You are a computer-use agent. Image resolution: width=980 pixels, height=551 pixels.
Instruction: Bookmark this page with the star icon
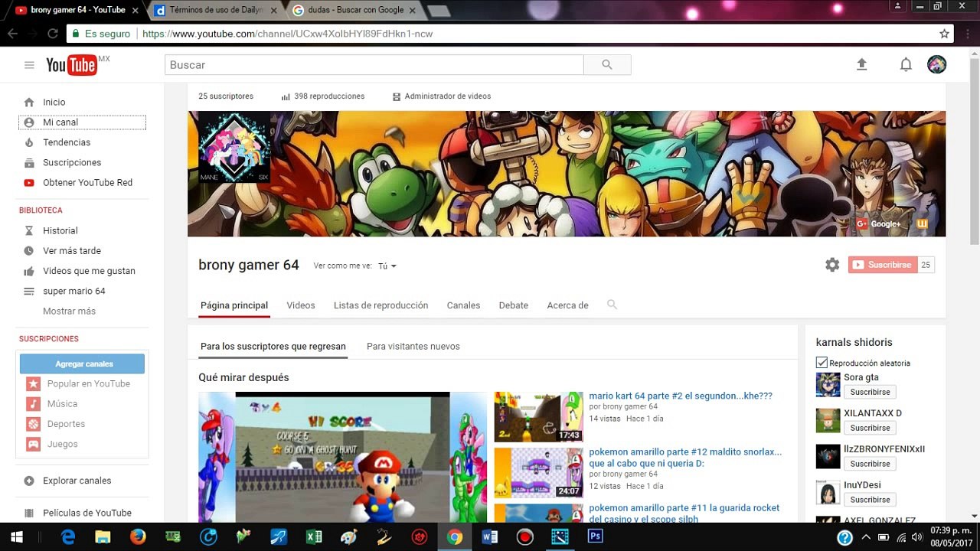pyautogui.click(x=945, y=34)
